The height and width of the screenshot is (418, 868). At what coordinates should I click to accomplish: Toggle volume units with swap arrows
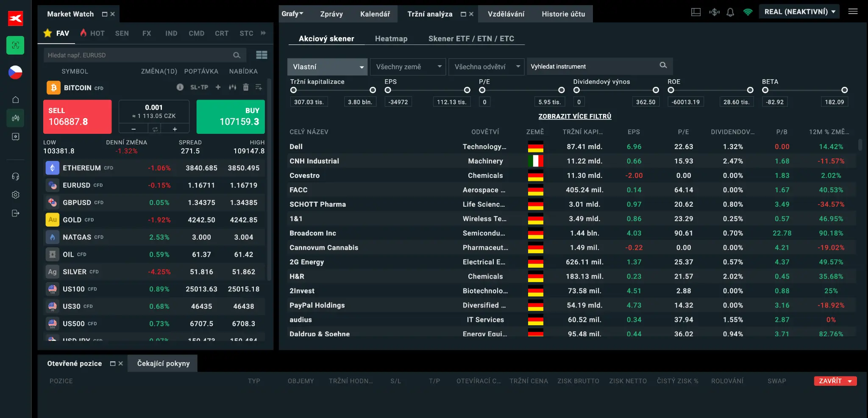coord(155,129)
